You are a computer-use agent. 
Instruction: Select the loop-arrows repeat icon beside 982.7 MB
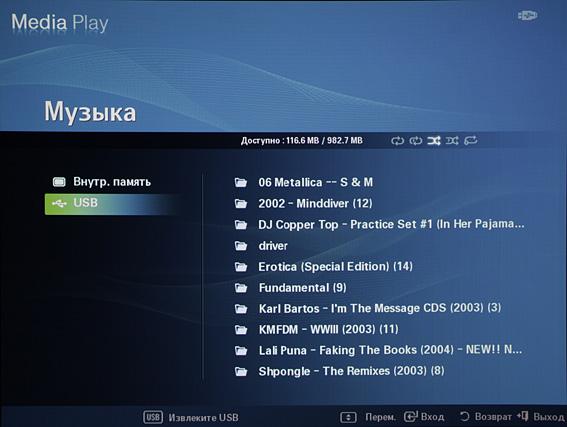coord(397,141)
